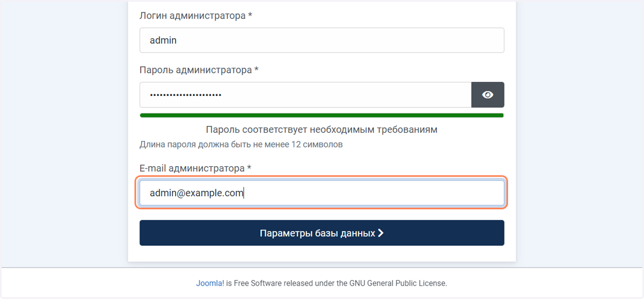
Task: Focus the administrator password field
Action: tap(305, 95)
